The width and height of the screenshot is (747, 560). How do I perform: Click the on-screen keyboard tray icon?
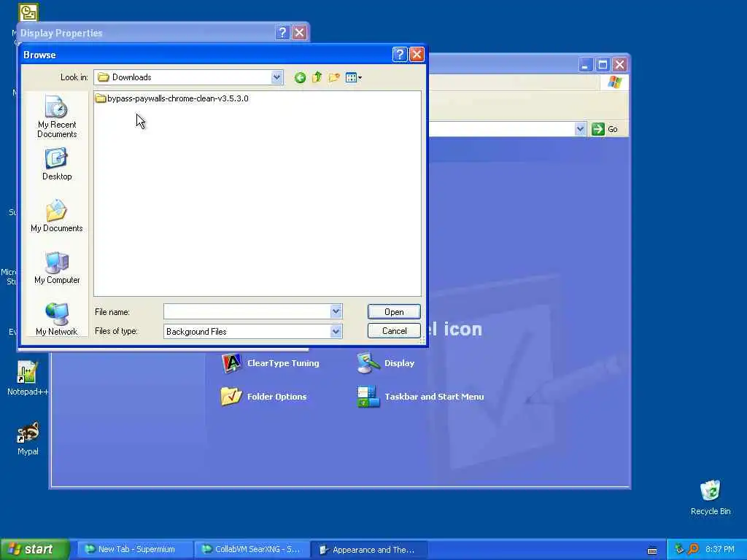[652, 551]
